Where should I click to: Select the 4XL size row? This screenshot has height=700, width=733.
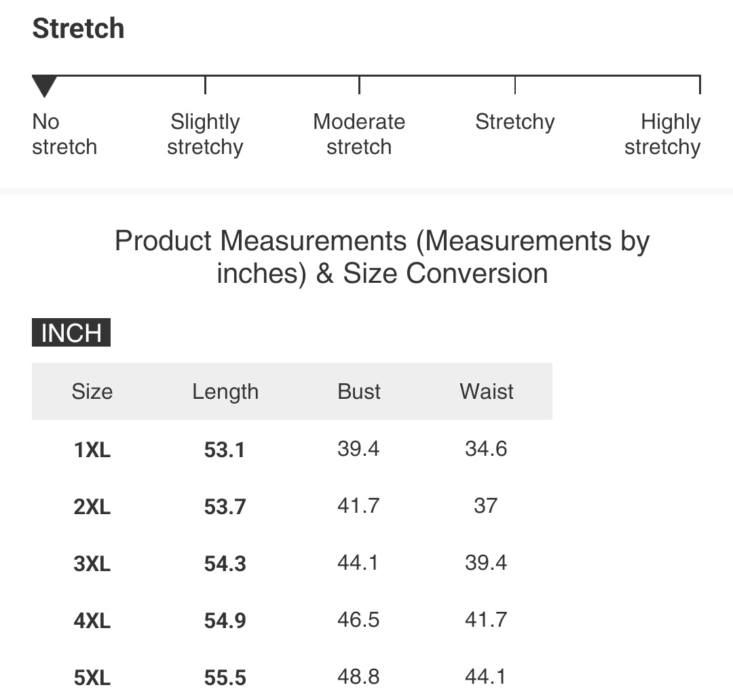click(292, 620)
